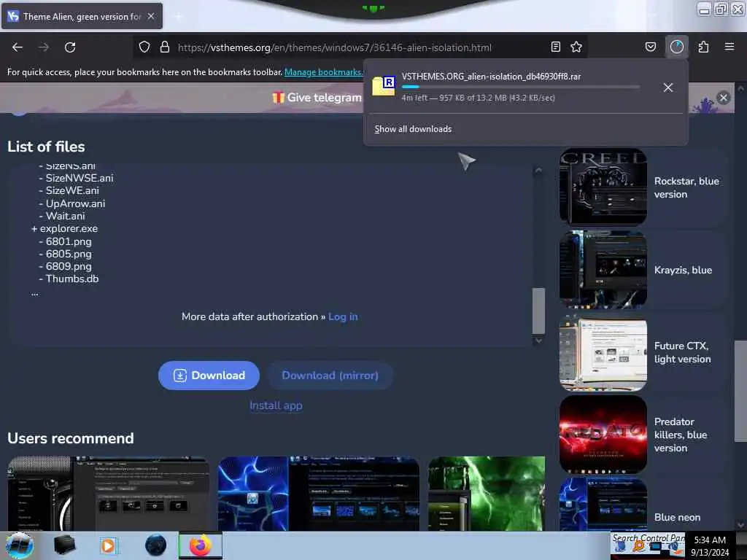Open the Blue neon theme link
Viewport: 747px width, 560px height.
(677, 517)
